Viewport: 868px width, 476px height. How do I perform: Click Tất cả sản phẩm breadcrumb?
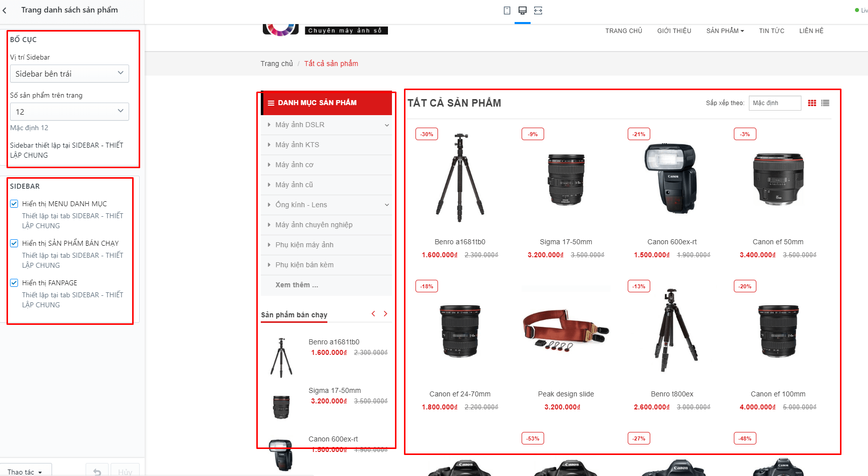(x=331, y=64)
